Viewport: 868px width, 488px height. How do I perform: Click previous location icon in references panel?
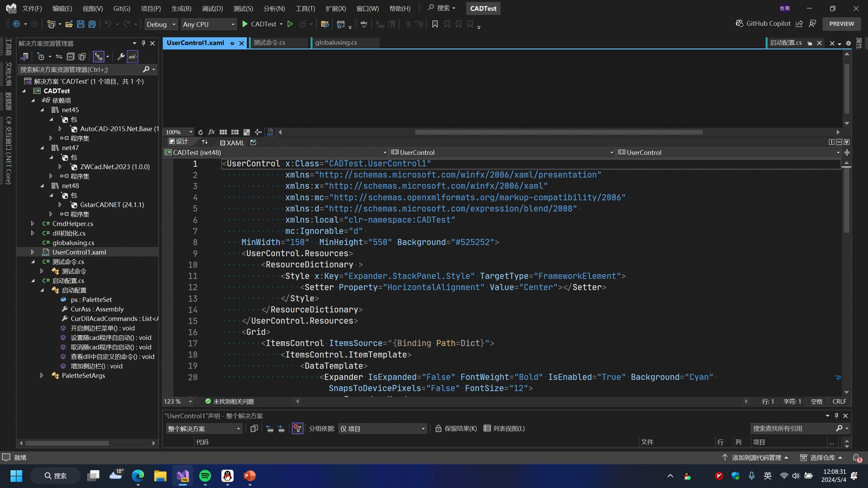click(269, 428)
